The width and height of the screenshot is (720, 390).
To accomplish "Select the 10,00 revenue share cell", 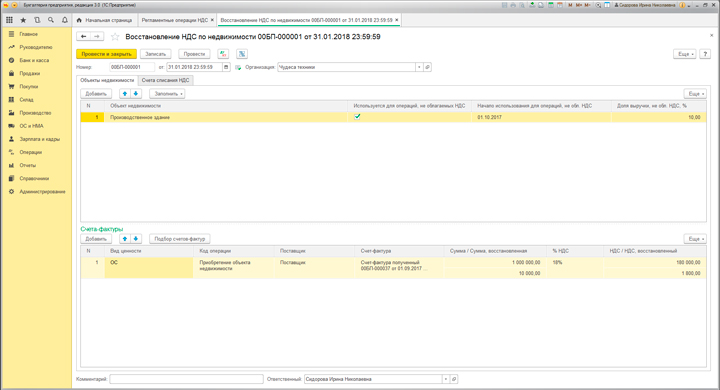I will point(659,117).
